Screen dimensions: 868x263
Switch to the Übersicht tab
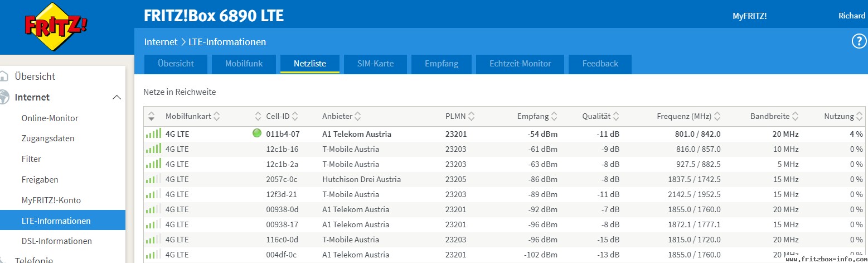tap(176, 64)
